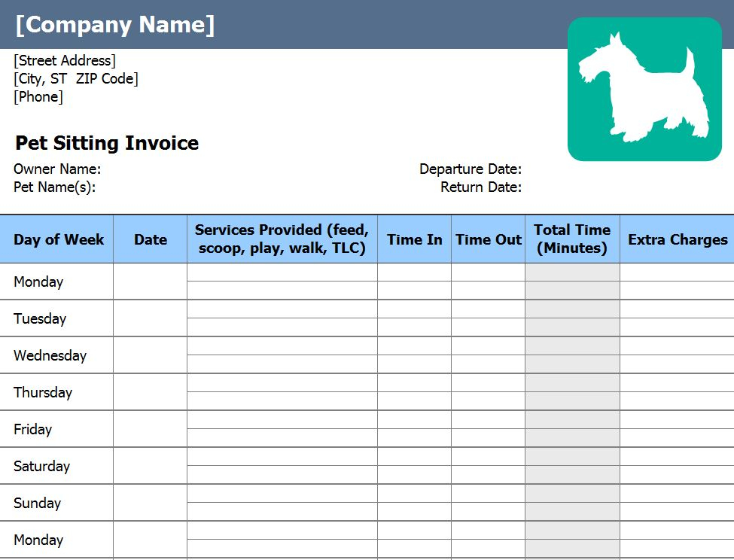Select the [Street Address] placeholder
The width and height of the screenshot is (734, 560).
click(65, 60)
